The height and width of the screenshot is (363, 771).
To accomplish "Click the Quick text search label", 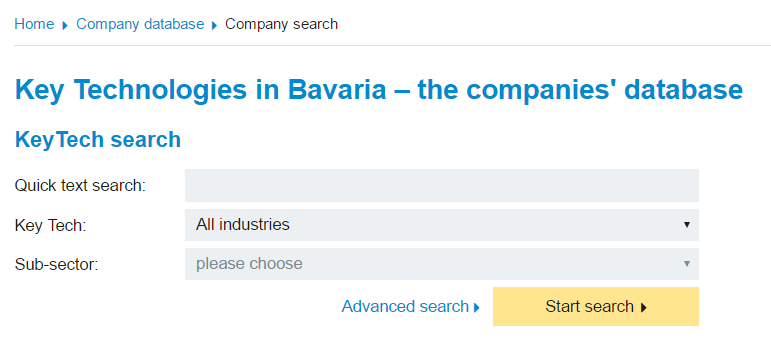I will point(80,186).
